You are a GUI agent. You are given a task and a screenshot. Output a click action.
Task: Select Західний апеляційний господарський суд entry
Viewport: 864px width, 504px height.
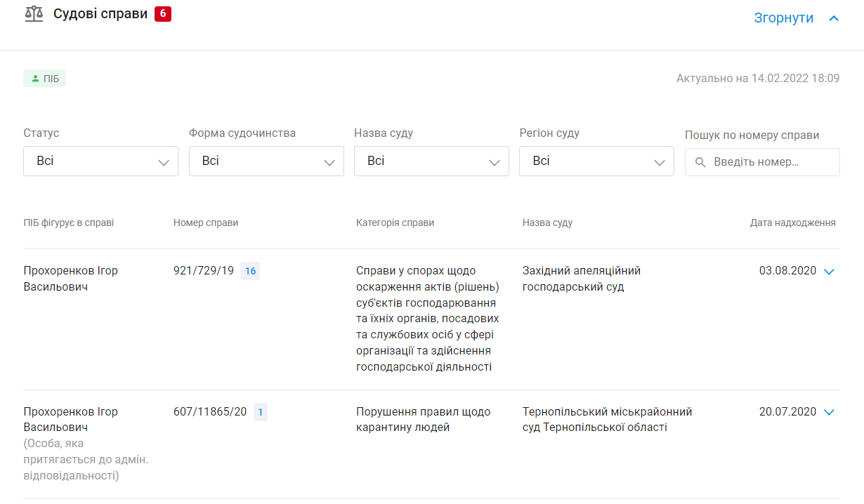click(x=581, y=279)
